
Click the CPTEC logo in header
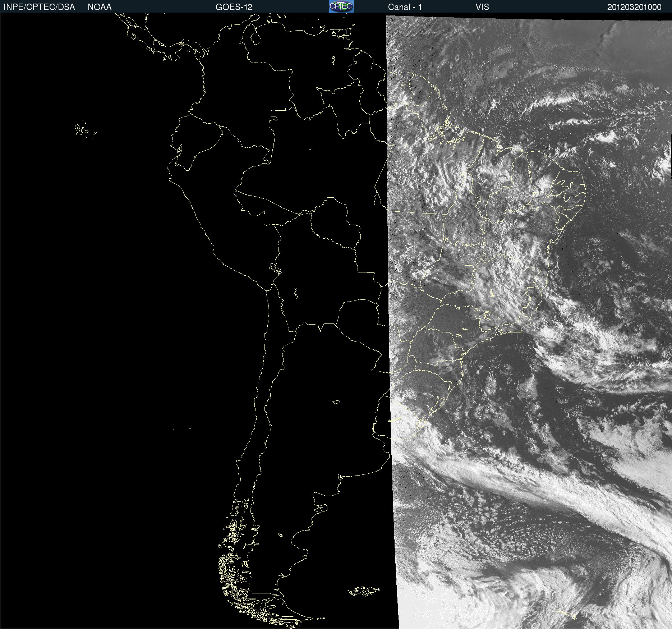pos(341,6)
